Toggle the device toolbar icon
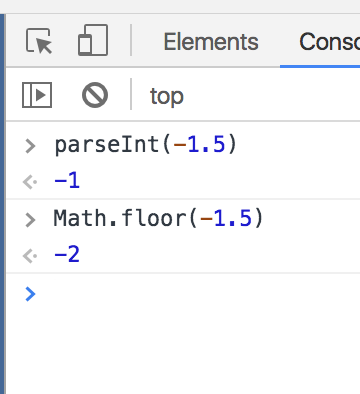 click(93, 40)
